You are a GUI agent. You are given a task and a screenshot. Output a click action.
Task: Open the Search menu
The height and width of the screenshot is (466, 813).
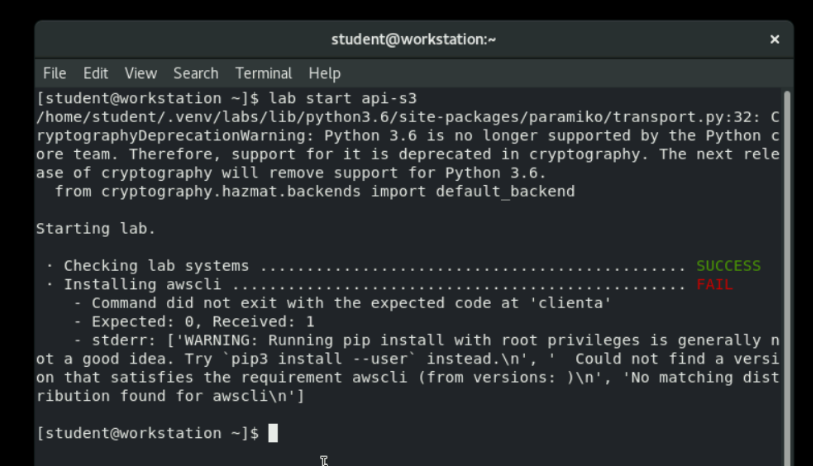(195, 73)
